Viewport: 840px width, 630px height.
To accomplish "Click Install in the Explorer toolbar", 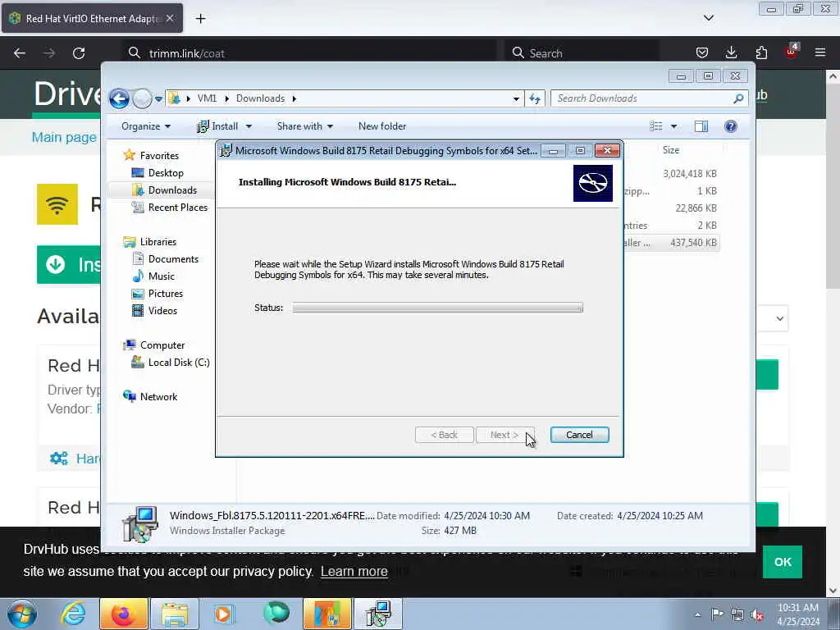I will coord(217,126).
